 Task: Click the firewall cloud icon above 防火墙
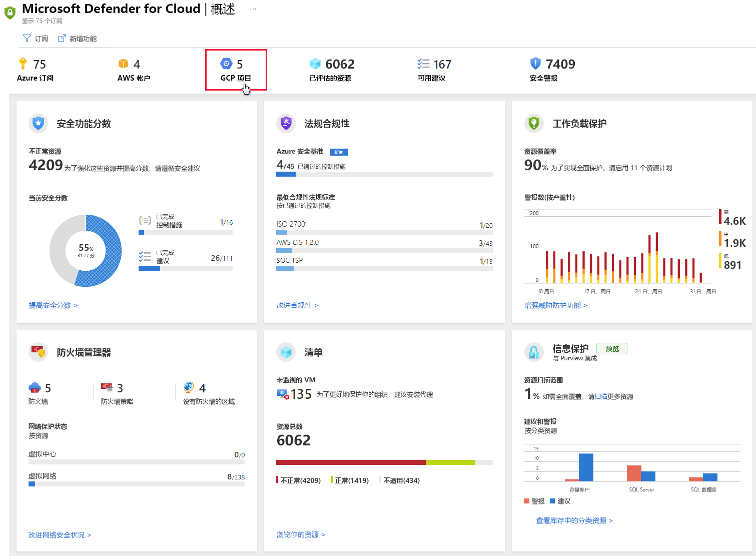pos(35,387)
